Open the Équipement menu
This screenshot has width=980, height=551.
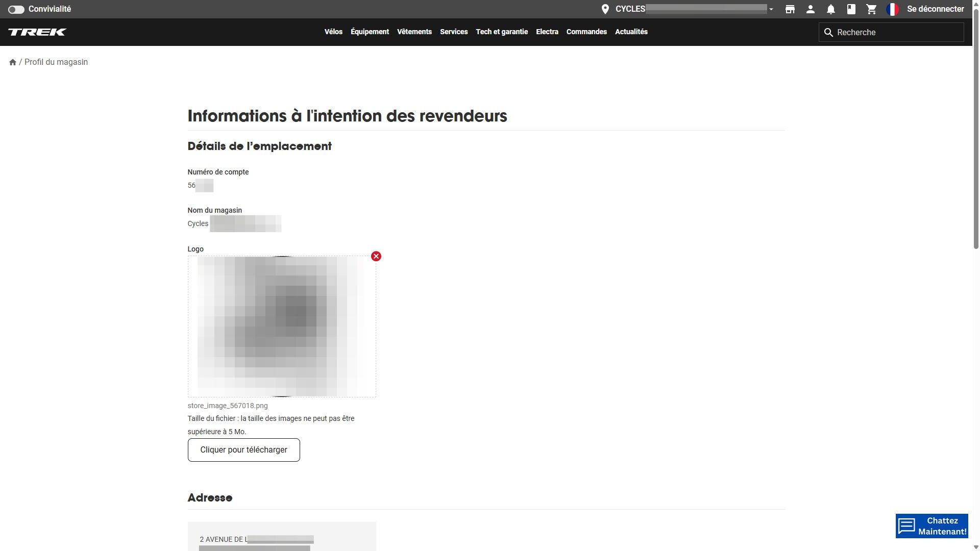pos(370,32)
